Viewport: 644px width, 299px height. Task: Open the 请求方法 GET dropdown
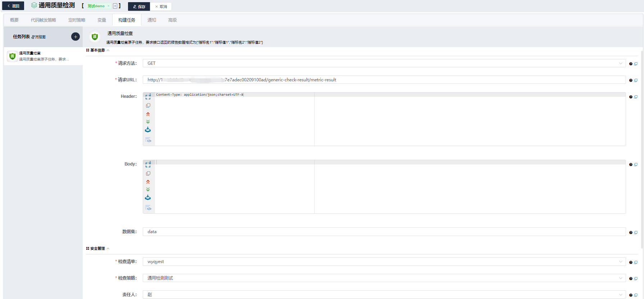(x=384, y=63)
